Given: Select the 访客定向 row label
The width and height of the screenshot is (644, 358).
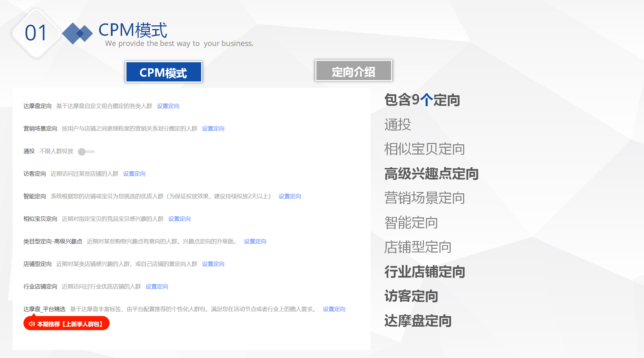Looking at the screenshot, I should pos(34,174).
